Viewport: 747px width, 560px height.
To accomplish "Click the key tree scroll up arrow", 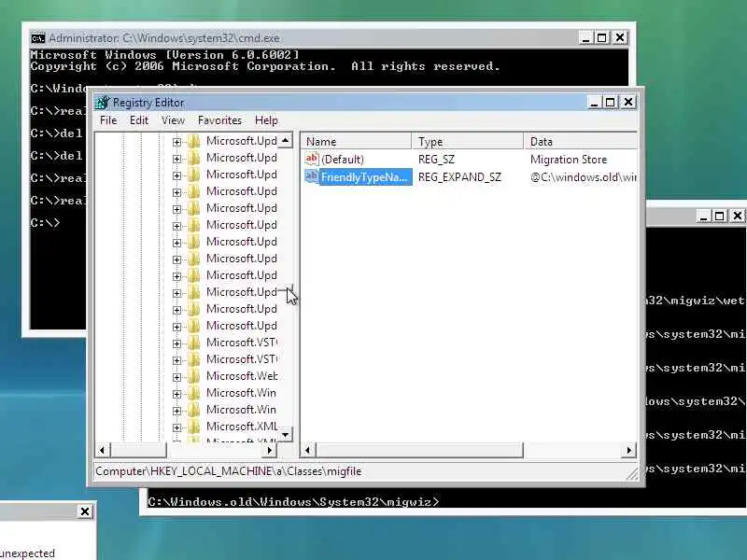I will tap(285, 140).
